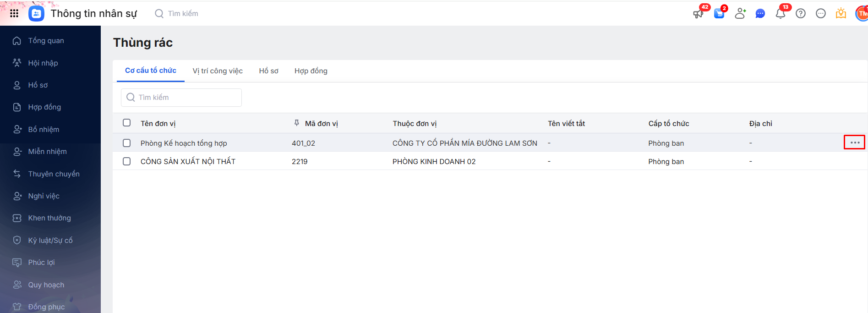Click the megaphone announcements icon
This screenshot has width=868, height=313.
698,14
